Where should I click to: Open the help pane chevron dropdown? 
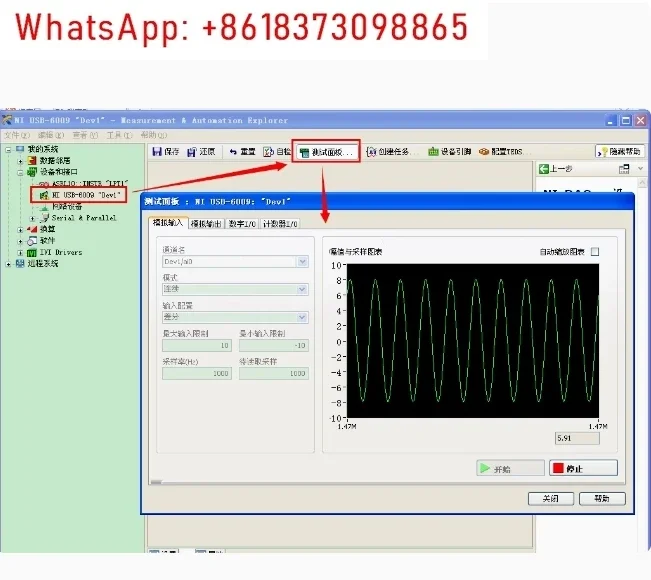(640, 169)
